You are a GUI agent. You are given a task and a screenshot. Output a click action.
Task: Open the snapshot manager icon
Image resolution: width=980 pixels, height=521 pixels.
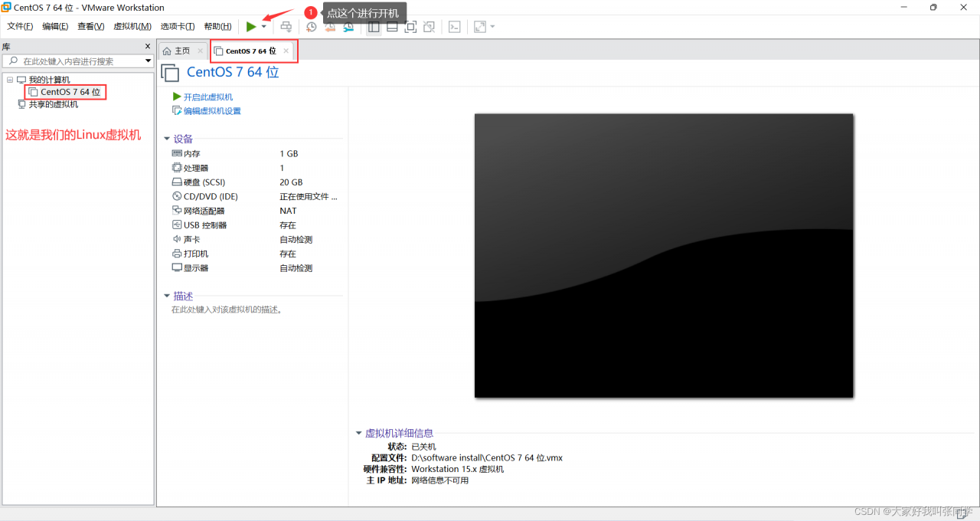(348, 27)
